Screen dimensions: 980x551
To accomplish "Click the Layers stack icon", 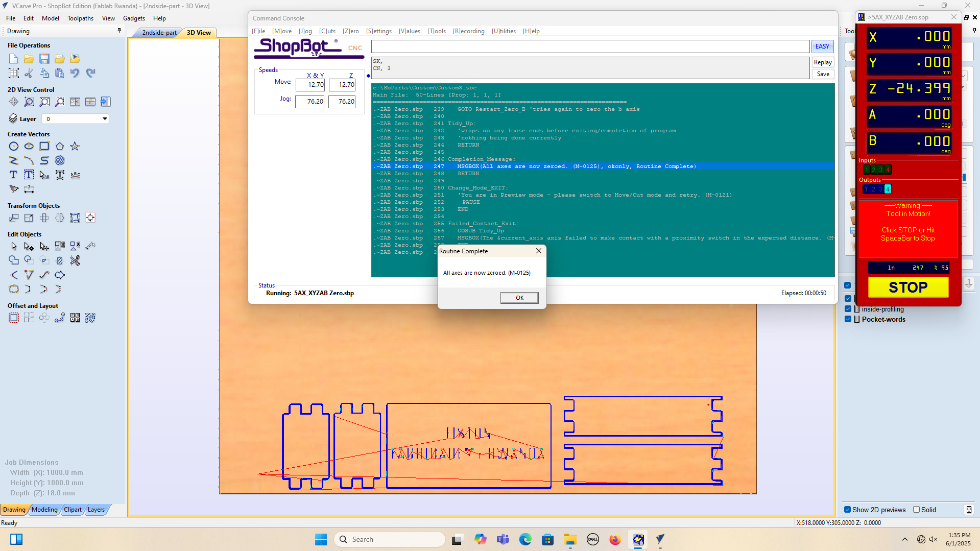I will click(x=13, y=118).
